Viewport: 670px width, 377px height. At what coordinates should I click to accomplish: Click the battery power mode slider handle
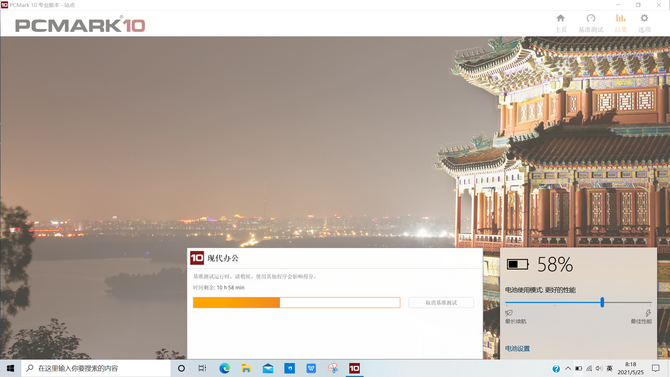tap(602, 303)
